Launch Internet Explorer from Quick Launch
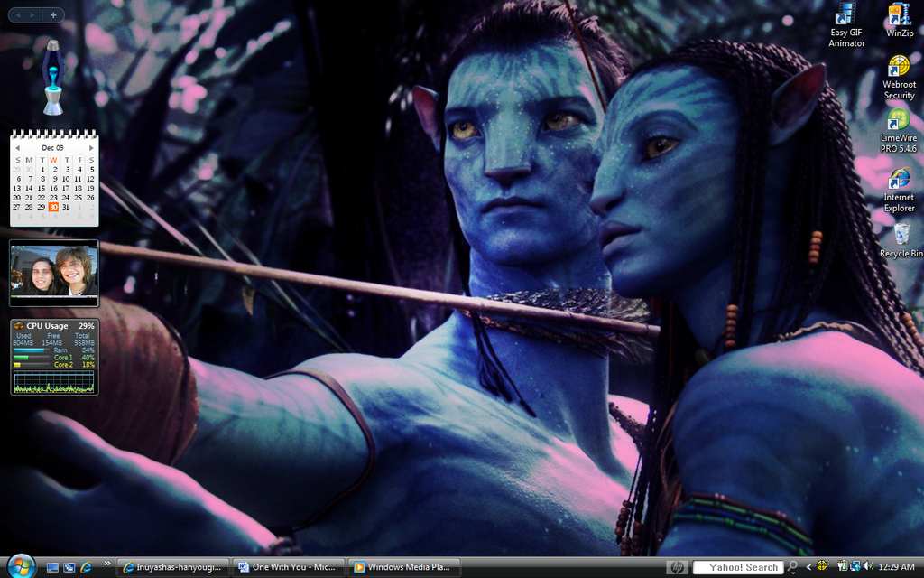 [x=86, y=567]
